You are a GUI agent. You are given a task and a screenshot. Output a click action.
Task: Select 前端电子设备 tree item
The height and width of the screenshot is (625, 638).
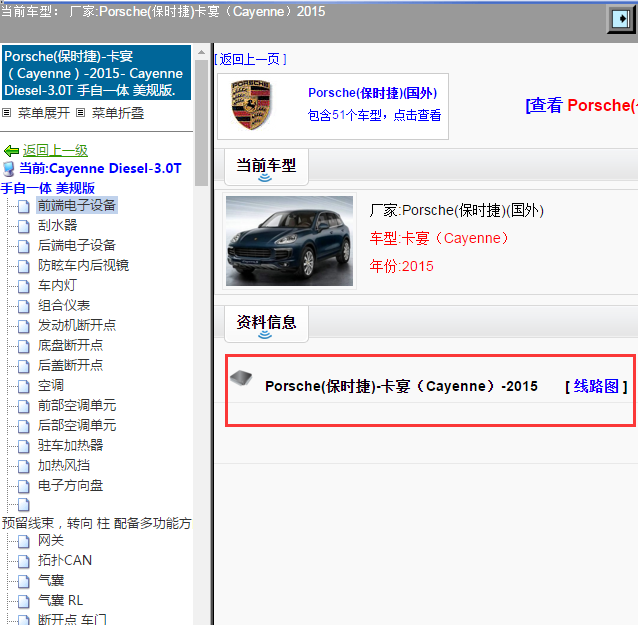point(76,205)
